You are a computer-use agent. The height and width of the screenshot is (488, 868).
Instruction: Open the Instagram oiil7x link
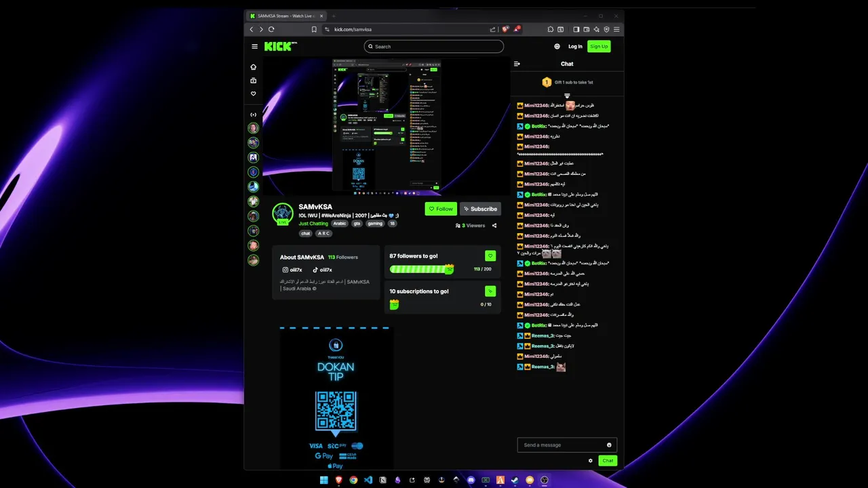point(292,270)
